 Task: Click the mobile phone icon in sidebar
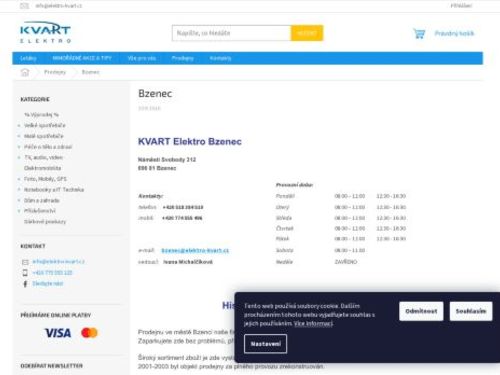[x=25, y=273]
